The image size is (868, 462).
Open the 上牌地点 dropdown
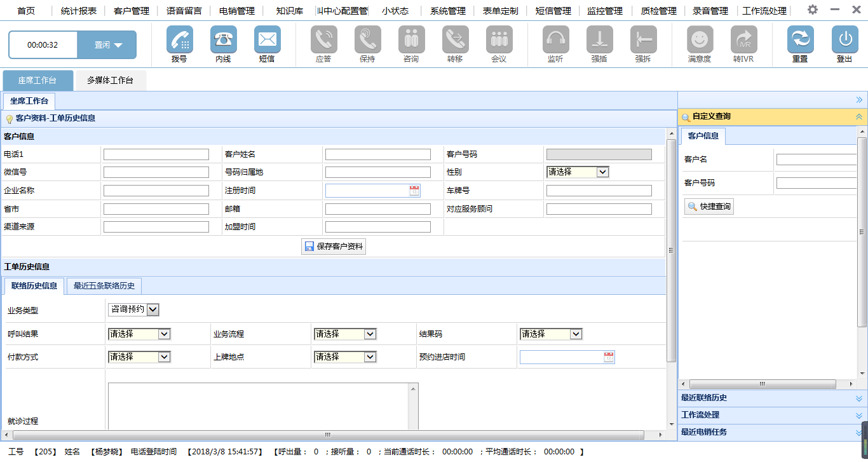point(345,357)
